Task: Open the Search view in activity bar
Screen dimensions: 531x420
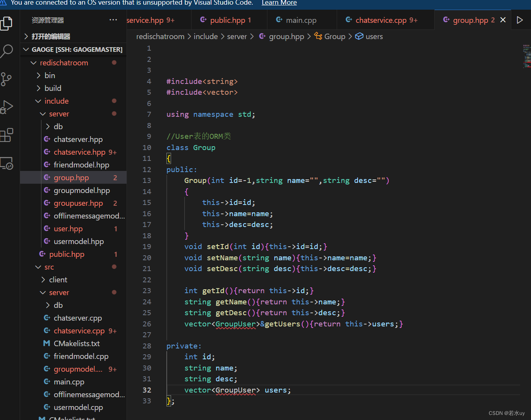Action: click(x=7, y=51)
